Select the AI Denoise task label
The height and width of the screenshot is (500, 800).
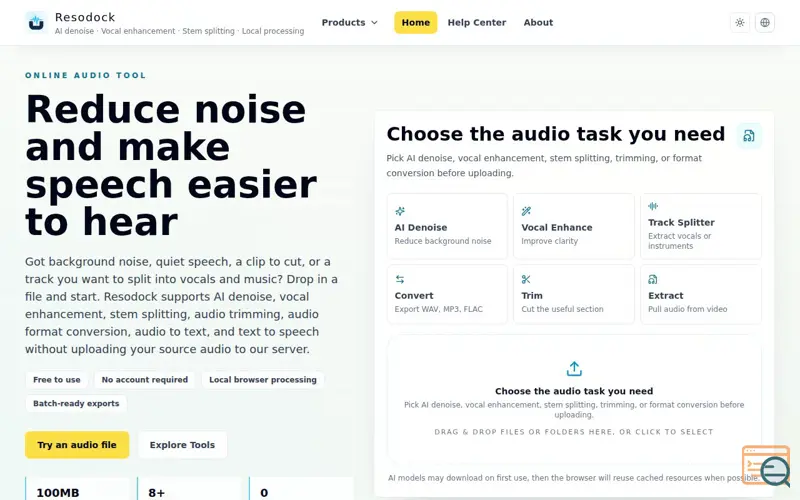tap(420, 228)
